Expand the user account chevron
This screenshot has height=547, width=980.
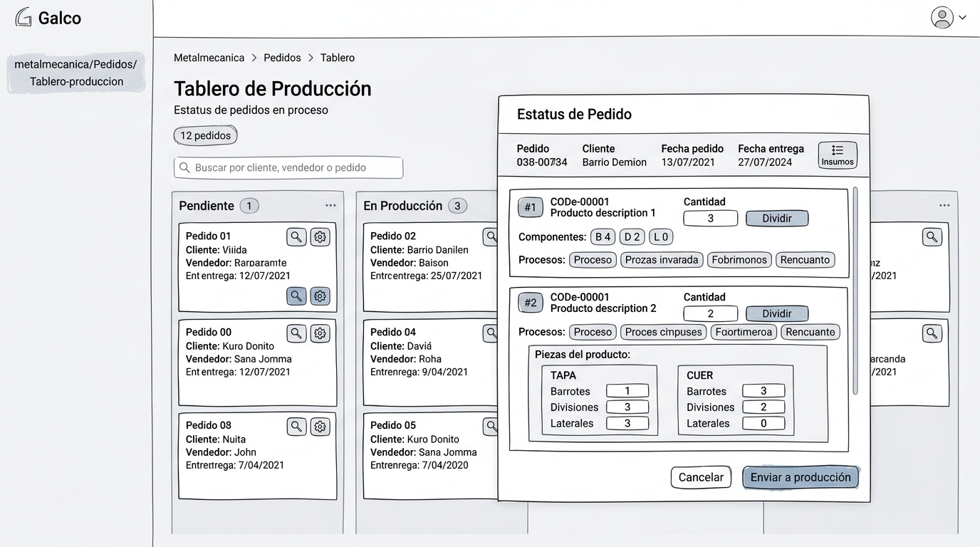pos(962,18)
